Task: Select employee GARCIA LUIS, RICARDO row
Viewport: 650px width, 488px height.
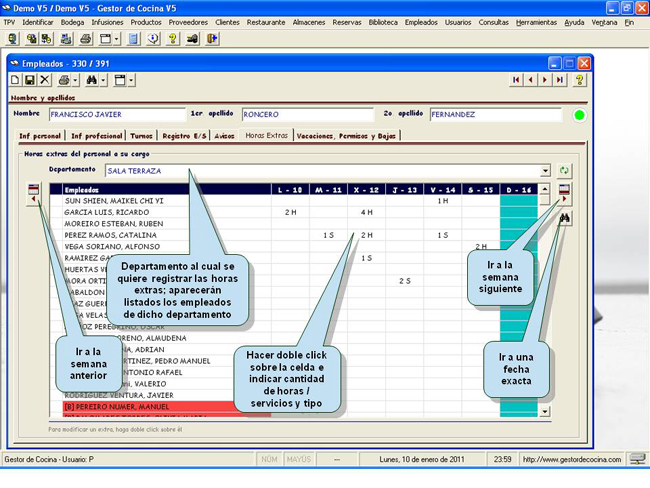Action: click(x=100, y=212)
